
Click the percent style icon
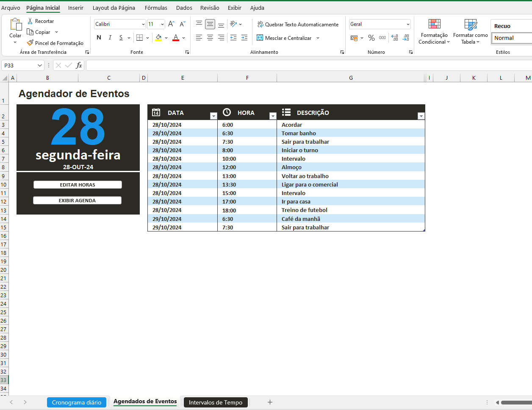coord(371,38)
